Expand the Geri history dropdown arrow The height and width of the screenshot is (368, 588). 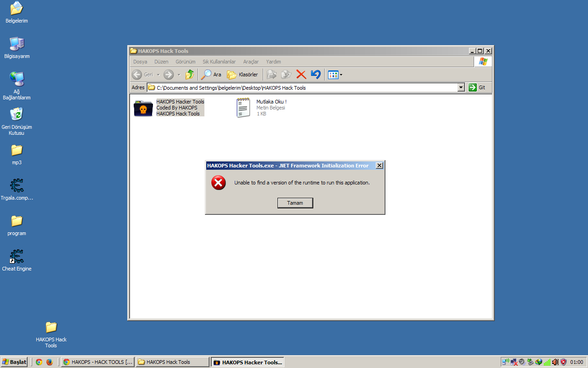[x=158, y=75]
